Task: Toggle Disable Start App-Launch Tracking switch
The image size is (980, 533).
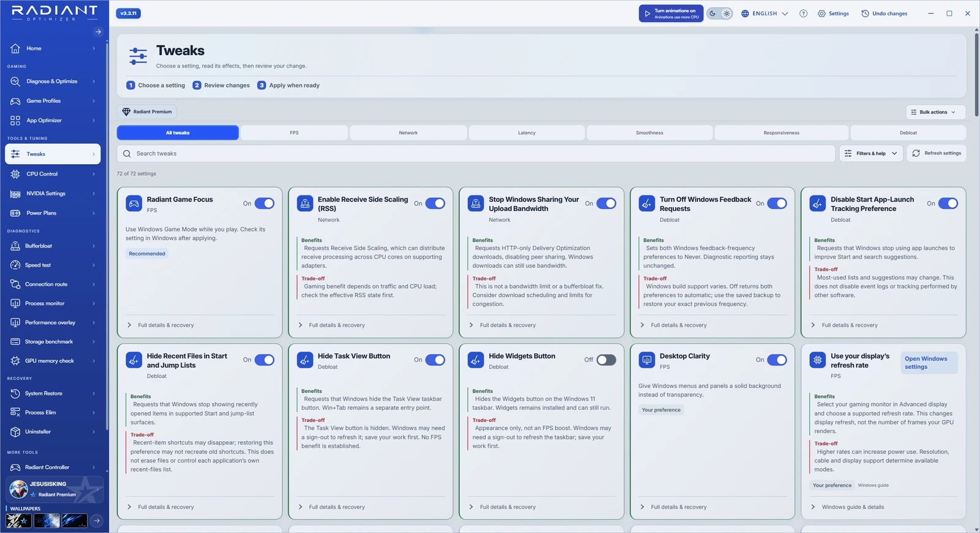Action: pos(948,203)
